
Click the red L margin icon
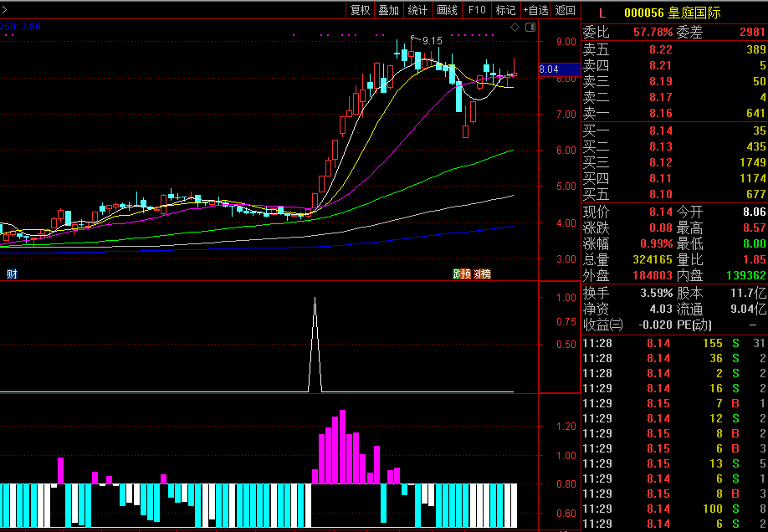[x=602, y=13]
